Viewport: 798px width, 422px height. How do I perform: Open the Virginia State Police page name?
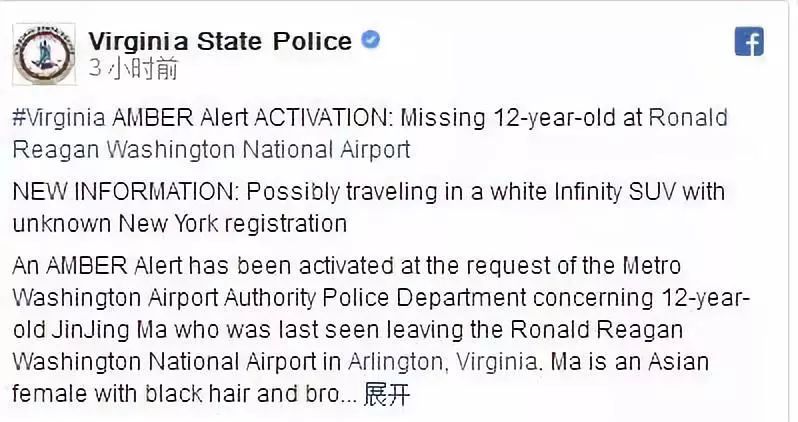pos(220,41)
